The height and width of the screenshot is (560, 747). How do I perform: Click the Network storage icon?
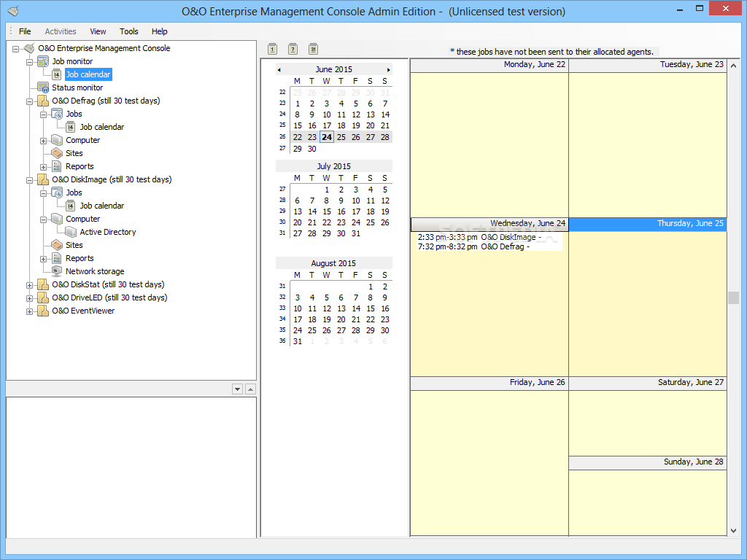(x=57, y=271)
